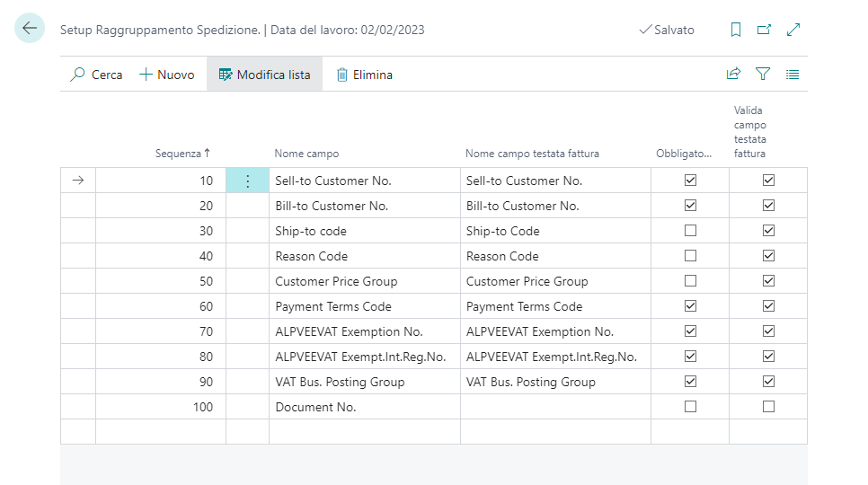Click the bookmark icon
This screenshot has height=485, width=868.
coord(735,30)
